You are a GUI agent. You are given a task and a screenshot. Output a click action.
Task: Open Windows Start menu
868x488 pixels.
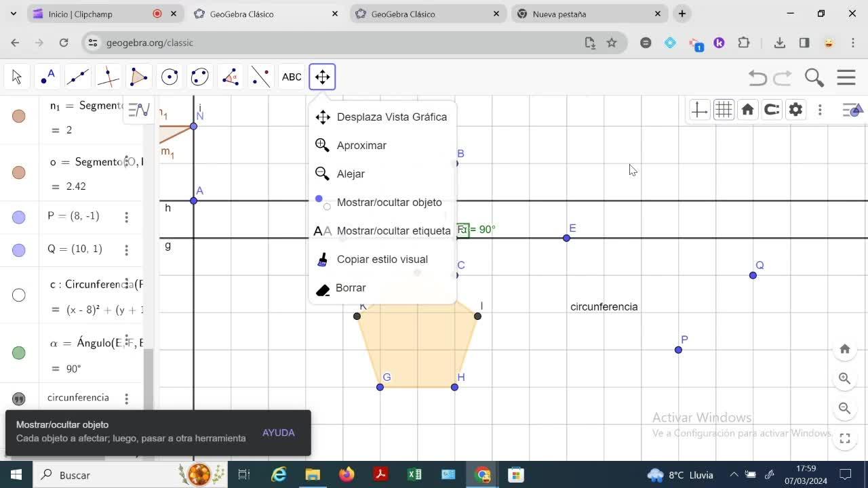pyautogui.click(x=16, y=475)
